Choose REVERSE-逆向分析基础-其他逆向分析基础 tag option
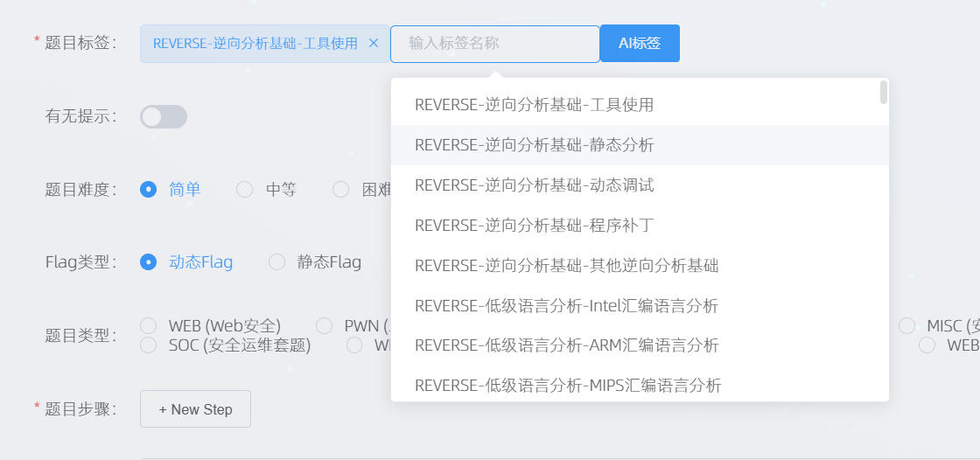The width and height of the screenshot is (980, 460). pos(566,266)
